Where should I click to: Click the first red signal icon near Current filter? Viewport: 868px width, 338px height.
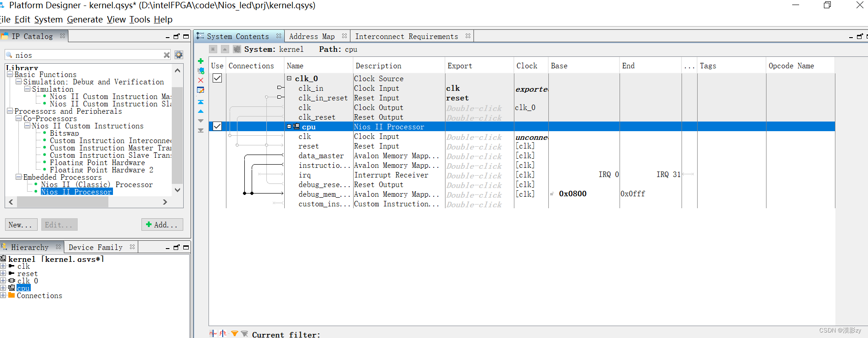(x=213, y=333)
